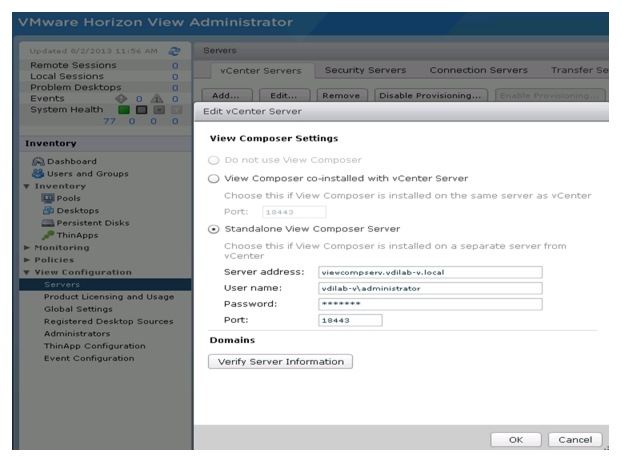This screenshot has width=622, height=463.
Task: Click the refresh icon beside Updated timestamp
Action: click(174, 51)
